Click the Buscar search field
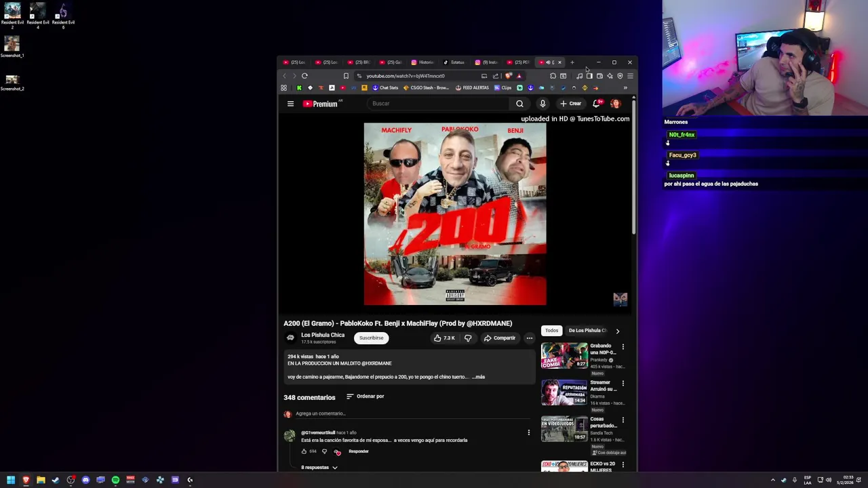The height and width of the screenshot is (488, 868). click(x=438, y=104)
